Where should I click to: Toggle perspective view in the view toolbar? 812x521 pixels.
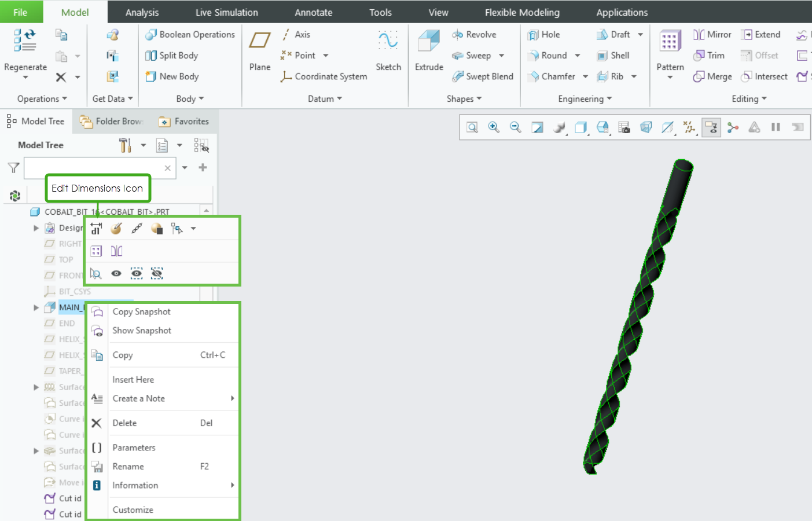click(646, 127)
